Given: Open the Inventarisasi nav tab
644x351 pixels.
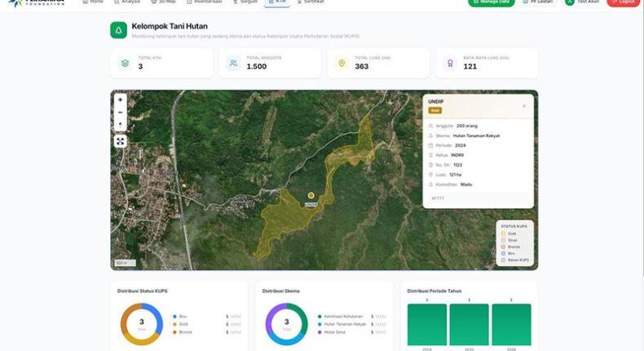Looking at the screenshot, I should click(x=204, y=2).
